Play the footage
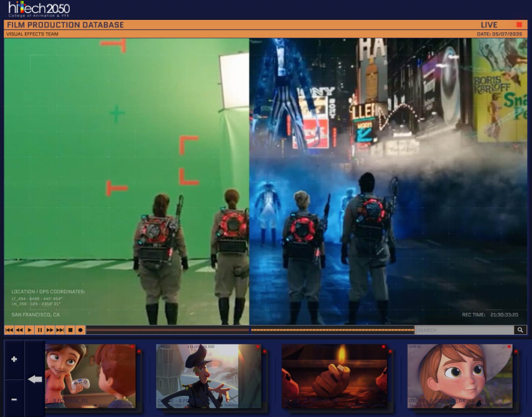The width and height of the screenshot is (532, 417). [x=29, y=330]
